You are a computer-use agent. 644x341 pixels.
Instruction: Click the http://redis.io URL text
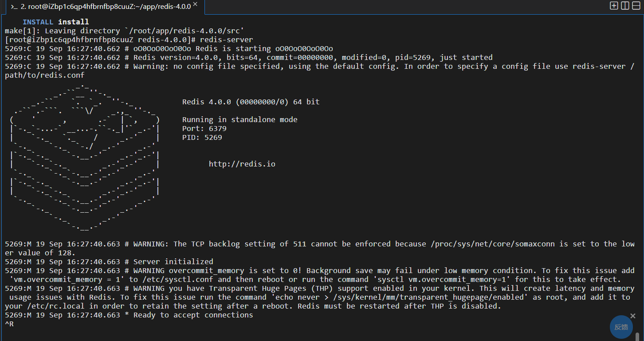242,164
